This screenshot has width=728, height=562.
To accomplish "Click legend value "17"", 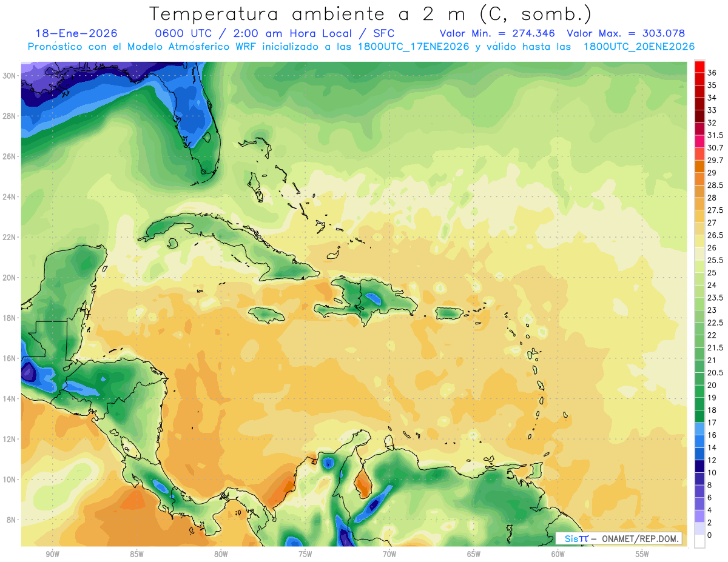I will (712, 423).
